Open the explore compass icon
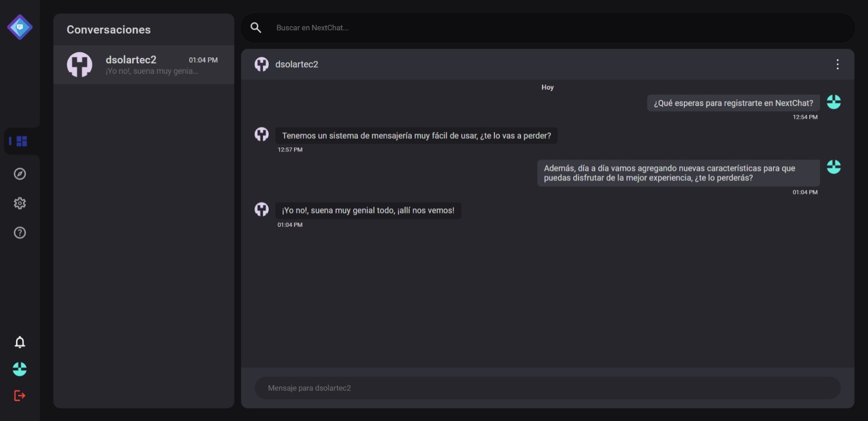 click(x=20, y=174)
